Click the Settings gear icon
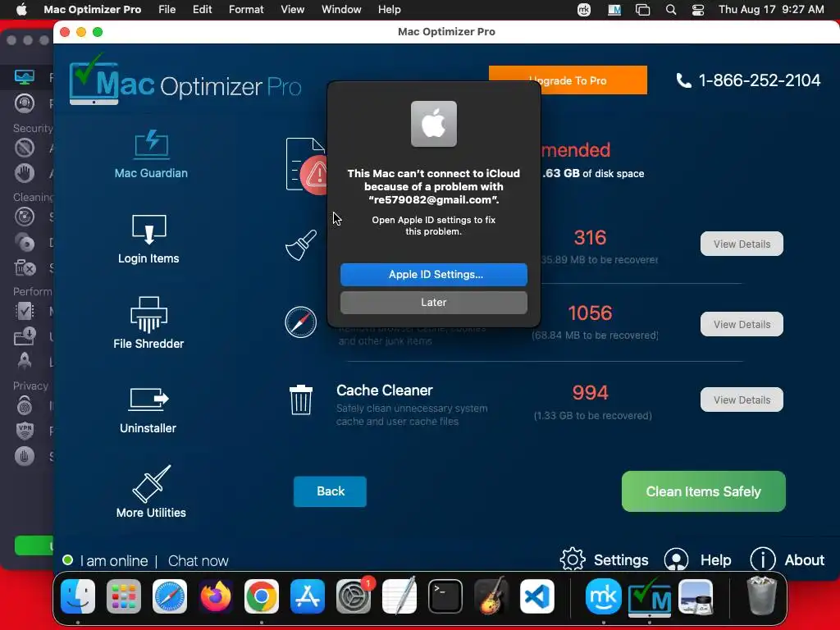Image resolution: width=840 pixels, height=630 pixels. [x=572, y=559]
